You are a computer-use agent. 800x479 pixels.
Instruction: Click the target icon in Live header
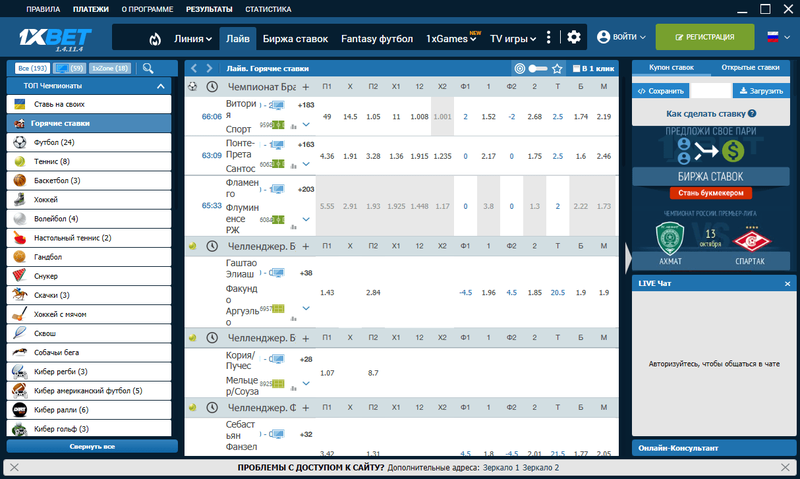[519, 68]
